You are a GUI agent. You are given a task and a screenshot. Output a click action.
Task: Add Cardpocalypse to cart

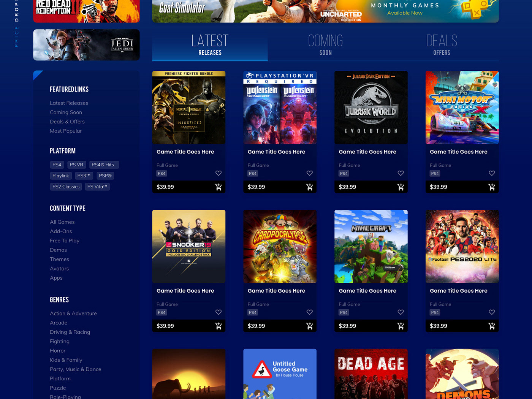(310, 326)
